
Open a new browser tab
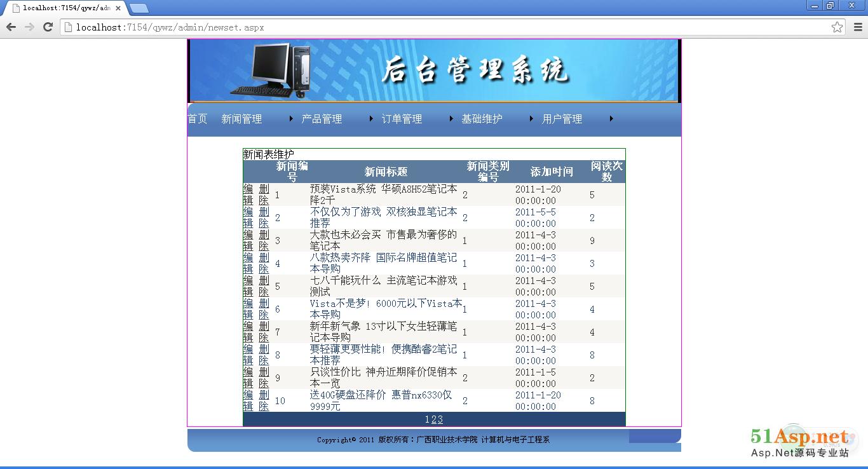(139, 8)
